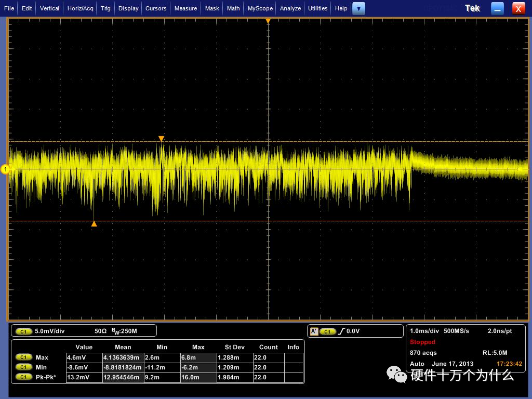This screenshot has height=399, width=532.
Task: Open the Cursors menu
Action: pos(156,8)
